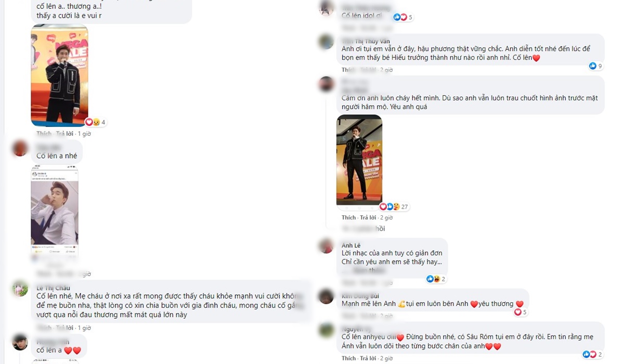The image size is (624, 364).
Task: Open Anh Lê's profile avatar
Action: [326, 246]
